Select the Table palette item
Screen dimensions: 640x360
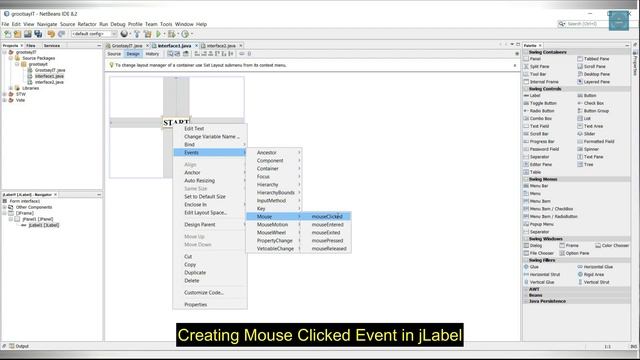533,172
